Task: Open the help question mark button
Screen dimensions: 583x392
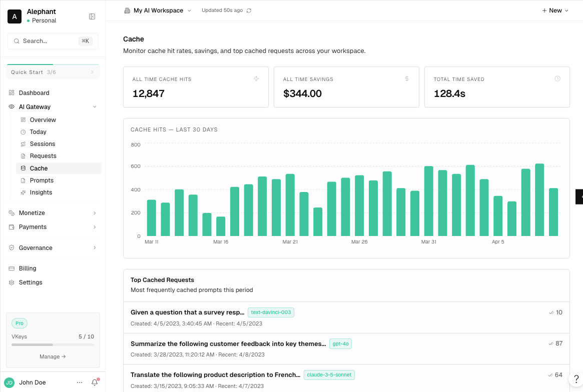Action: coord(576,379)
